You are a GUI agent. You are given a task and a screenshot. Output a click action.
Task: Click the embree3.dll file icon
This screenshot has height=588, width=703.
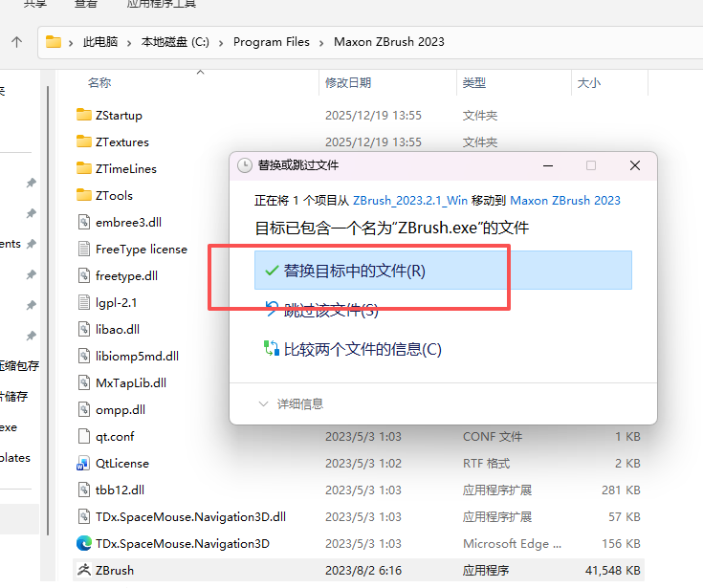[x=84, y=222]
